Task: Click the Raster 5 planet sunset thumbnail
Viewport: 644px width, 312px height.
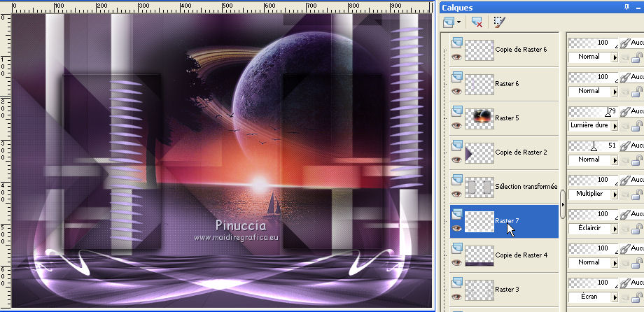Action: (479, 119)
